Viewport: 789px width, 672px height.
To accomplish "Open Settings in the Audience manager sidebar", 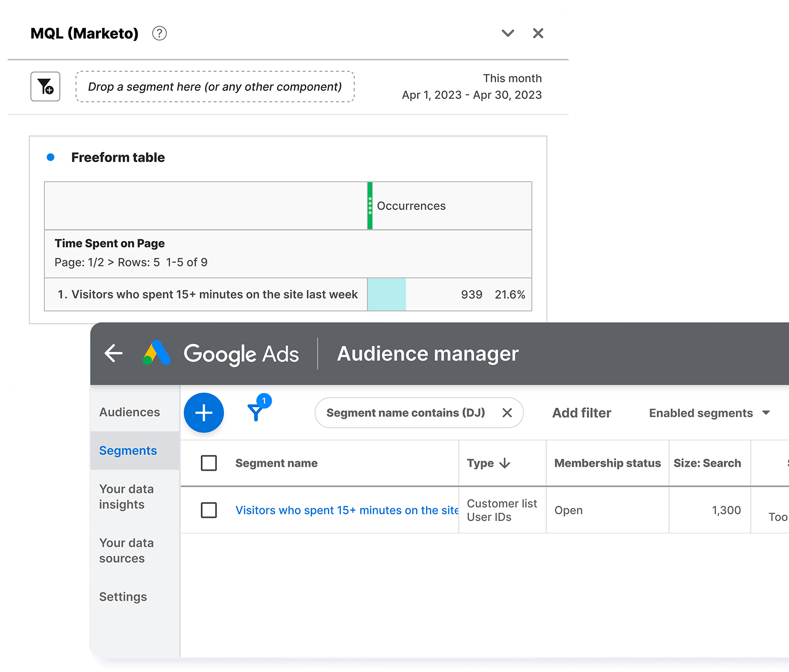I will click(123, 597).
